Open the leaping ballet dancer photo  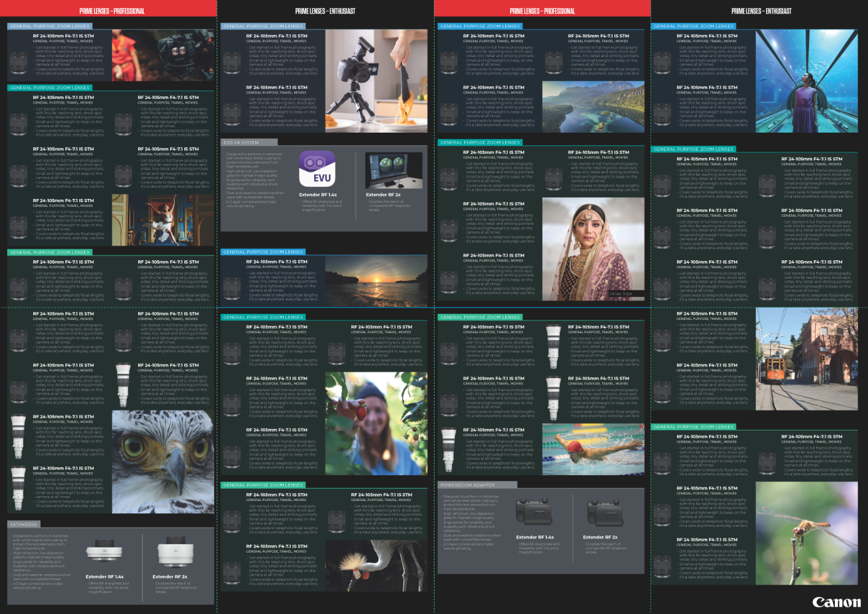(163, 220)
